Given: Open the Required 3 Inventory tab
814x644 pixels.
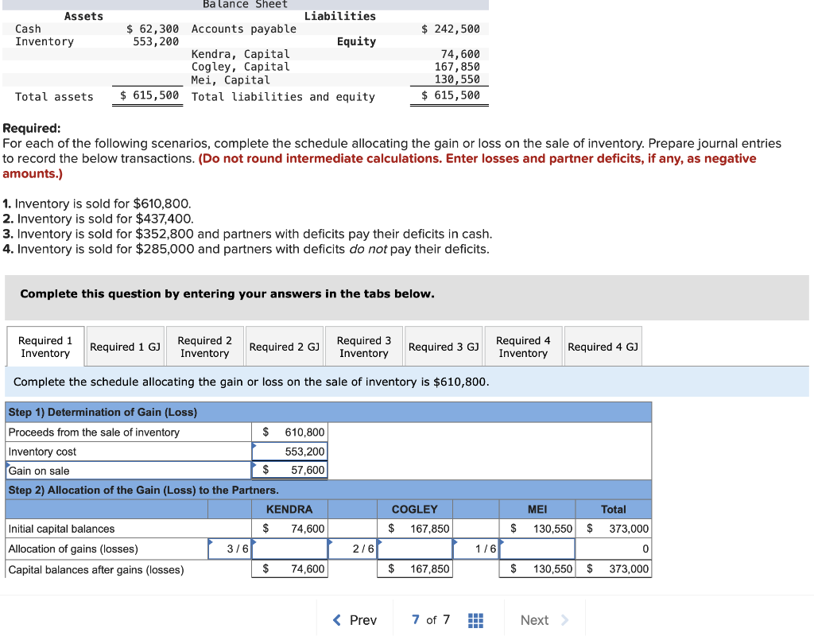Looking at the screenshot, I should (364, 347).
